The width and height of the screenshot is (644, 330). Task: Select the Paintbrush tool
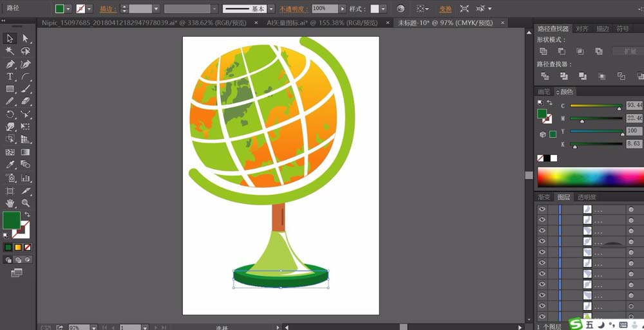[x=26, y=89]
